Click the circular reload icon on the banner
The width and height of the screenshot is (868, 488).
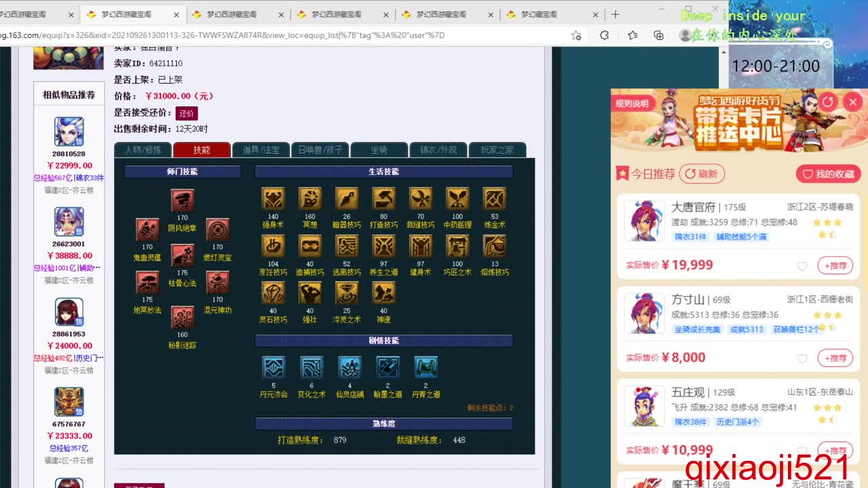827,102
